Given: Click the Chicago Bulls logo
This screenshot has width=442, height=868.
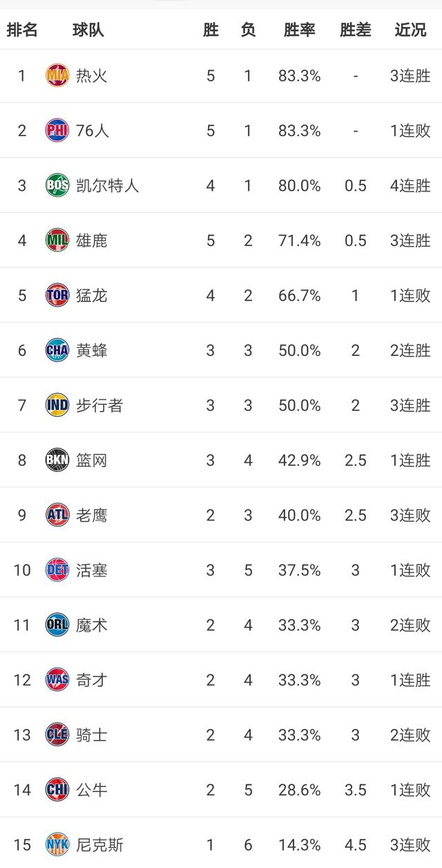Looking at the screenshot, I should point(57,789).
